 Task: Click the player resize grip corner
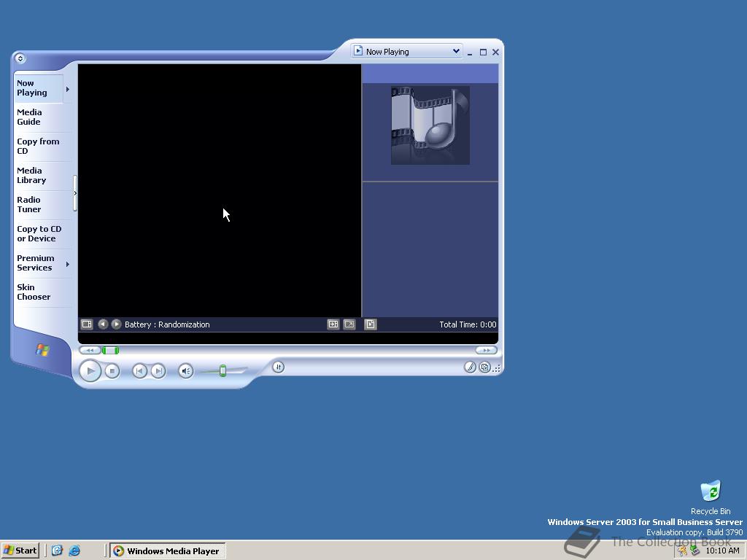point(496,368)
